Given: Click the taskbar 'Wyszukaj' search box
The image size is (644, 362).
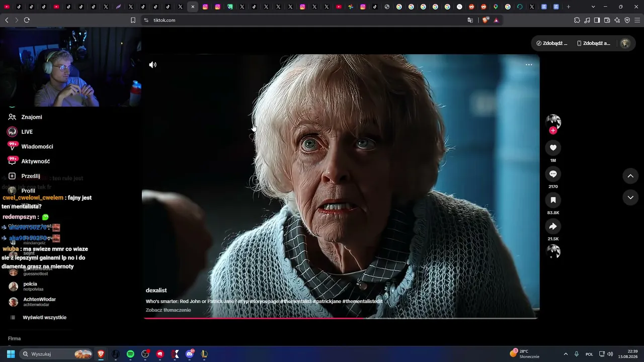Looking at the screenshot, I should 57,354.
